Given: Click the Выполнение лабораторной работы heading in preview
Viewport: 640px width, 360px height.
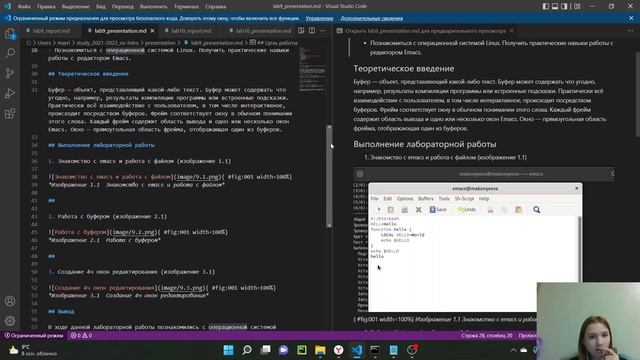Looking at the screenshot, I should (x=425, y=144).
